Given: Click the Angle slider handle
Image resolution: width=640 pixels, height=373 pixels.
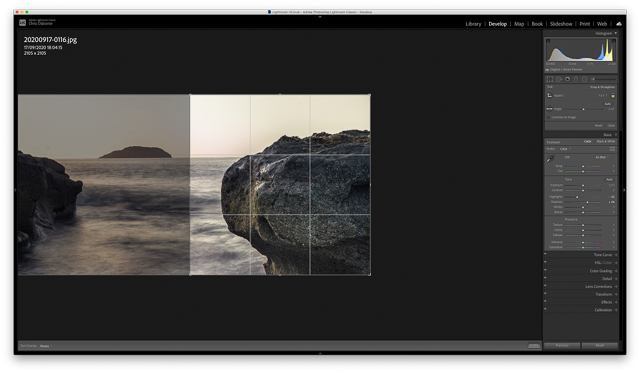Looking at the screenshot, I should [x=583, y=109].
